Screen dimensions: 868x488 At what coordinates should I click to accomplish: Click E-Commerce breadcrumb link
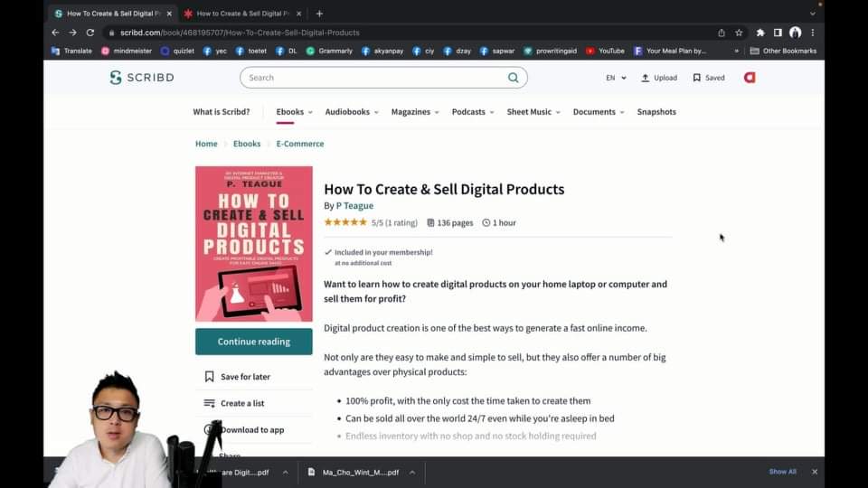[300, 144]
